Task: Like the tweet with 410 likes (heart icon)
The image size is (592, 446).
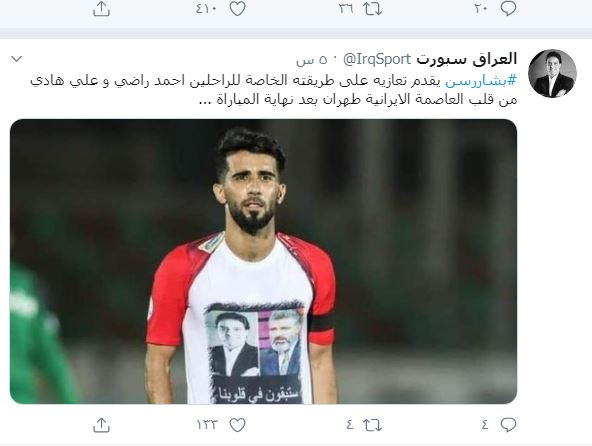Action: point(237,9)
